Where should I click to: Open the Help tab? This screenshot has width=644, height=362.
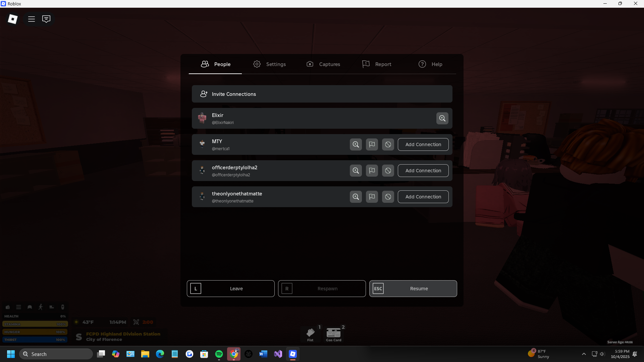tap(430, 64)
